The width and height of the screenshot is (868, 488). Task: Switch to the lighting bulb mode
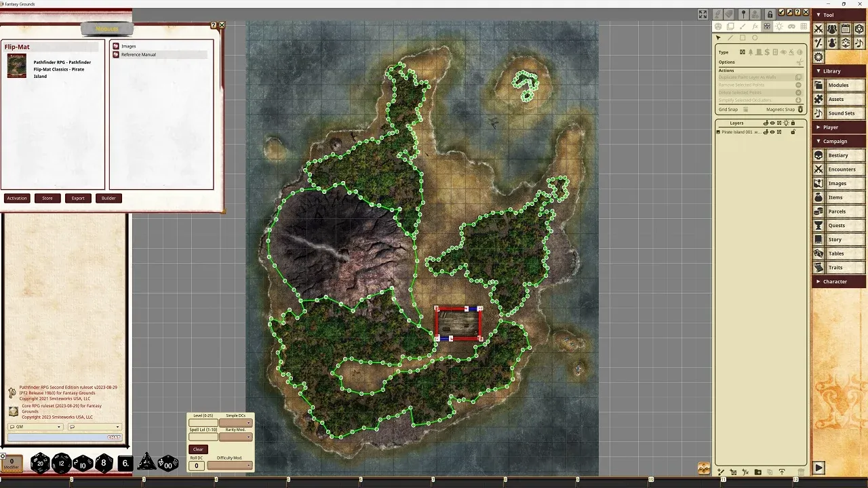779,26
